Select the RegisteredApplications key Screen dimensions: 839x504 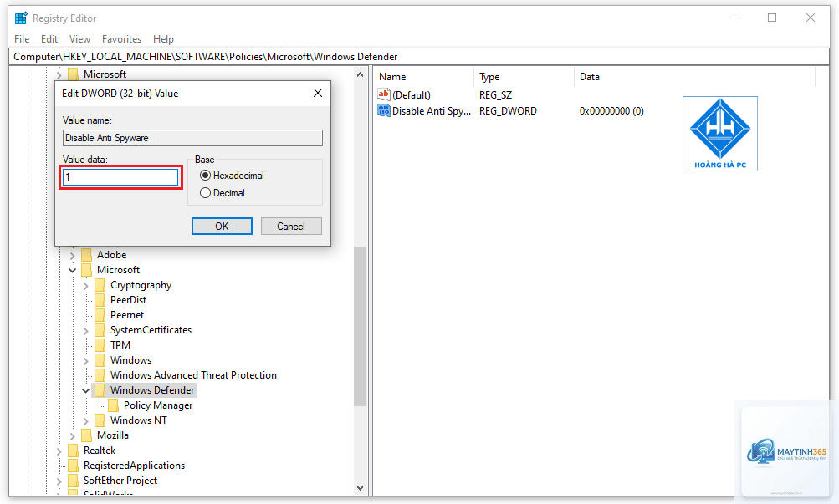point(134,465)
